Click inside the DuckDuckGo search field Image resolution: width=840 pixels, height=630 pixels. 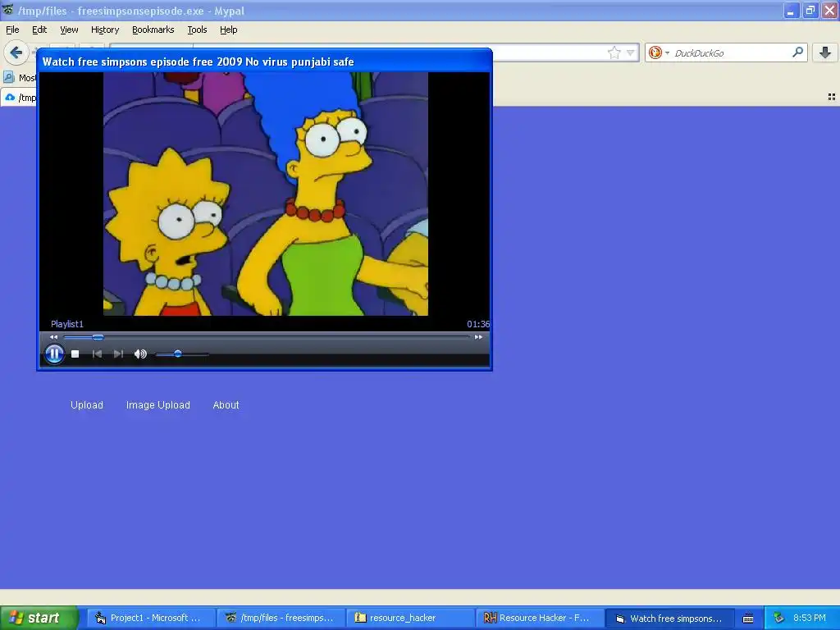731,52
